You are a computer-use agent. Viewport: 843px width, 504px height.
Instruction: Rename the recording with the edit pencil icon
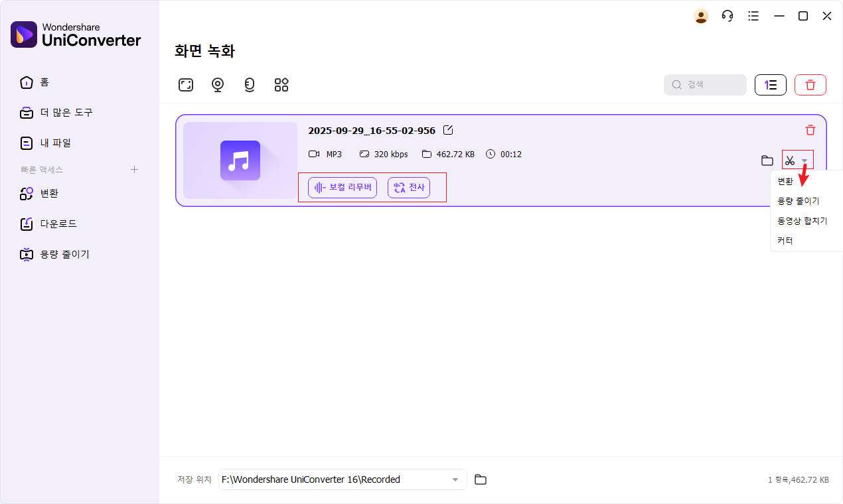coord(448,130)
